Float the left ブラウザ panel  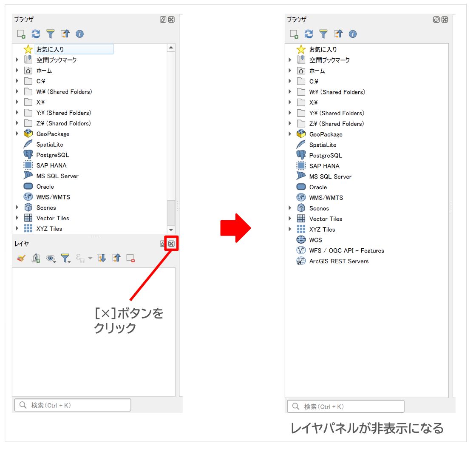pyautogui.click(x=163, y=20)
